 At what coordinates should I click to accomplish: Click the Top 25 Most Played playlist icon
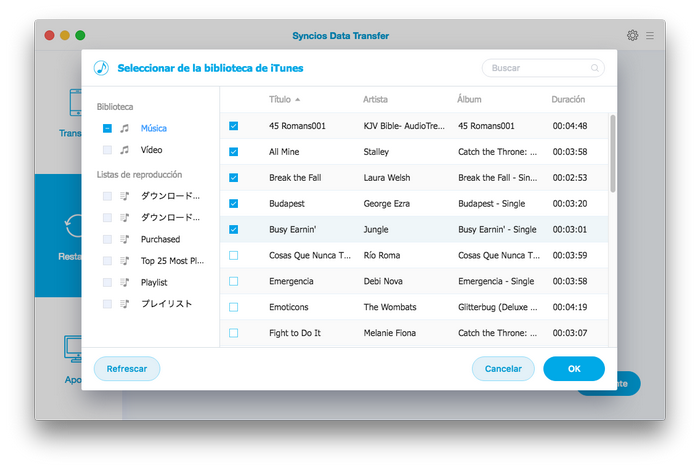[x=125, y=261]
